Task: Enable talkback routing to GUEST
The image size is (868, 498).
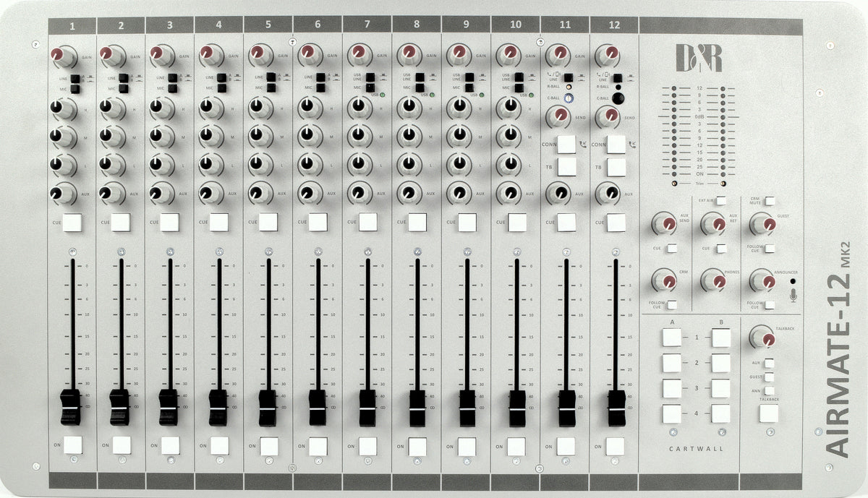Action: coord(769,377)
